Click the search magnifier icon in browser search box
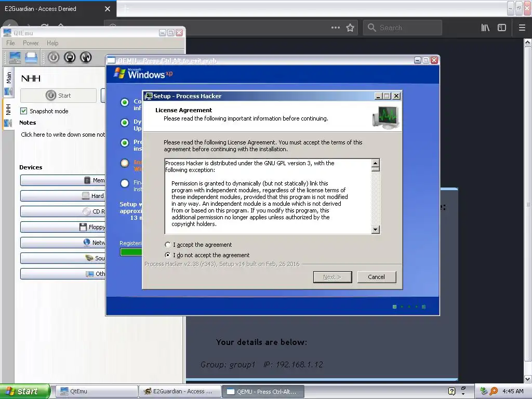532x399 pixels. [x=372, y=28]
